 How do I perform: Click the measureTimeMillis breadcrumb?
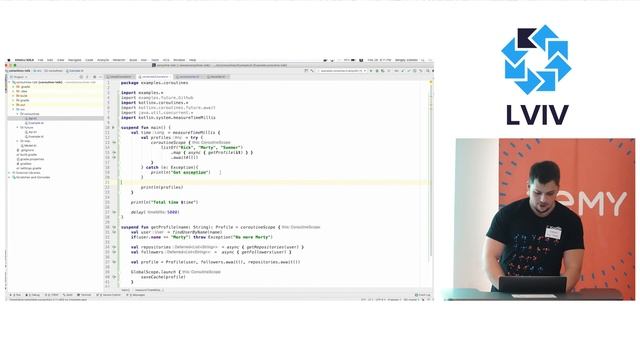[148, 290]
